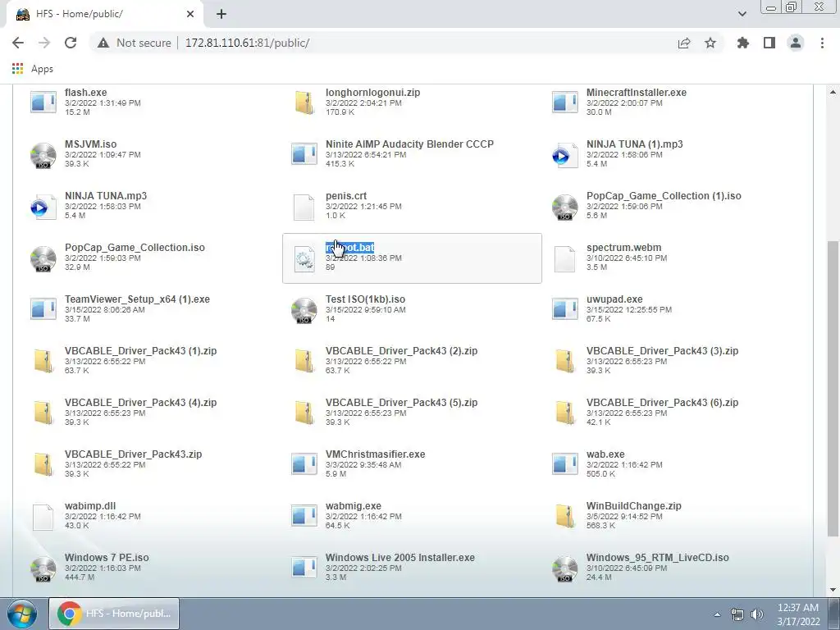Click the Chrome HFS taskbar button
Image resolution: width=840 pixels, height=630 pixels.
(114, 614)
